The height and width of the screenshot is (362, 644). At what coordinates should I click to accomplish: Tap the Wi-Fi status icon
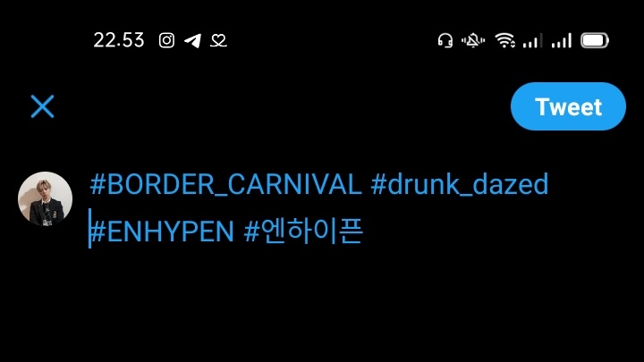point(504,40)
